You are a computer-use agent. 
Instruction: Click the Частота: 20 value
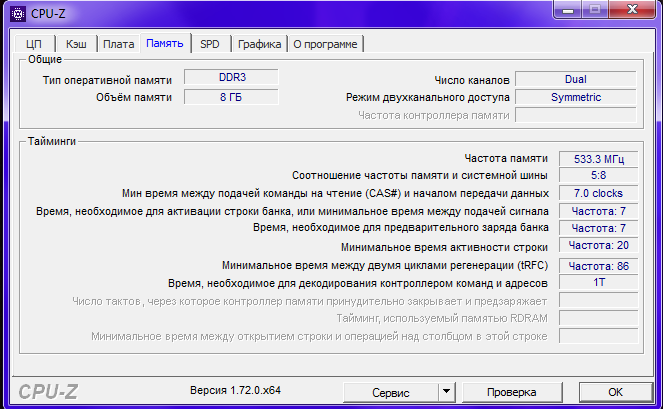point(598,245)
